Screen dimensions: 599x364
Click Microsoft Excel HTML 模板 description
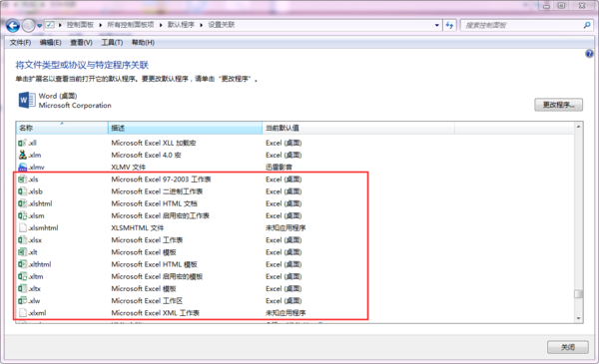point(154,264)
